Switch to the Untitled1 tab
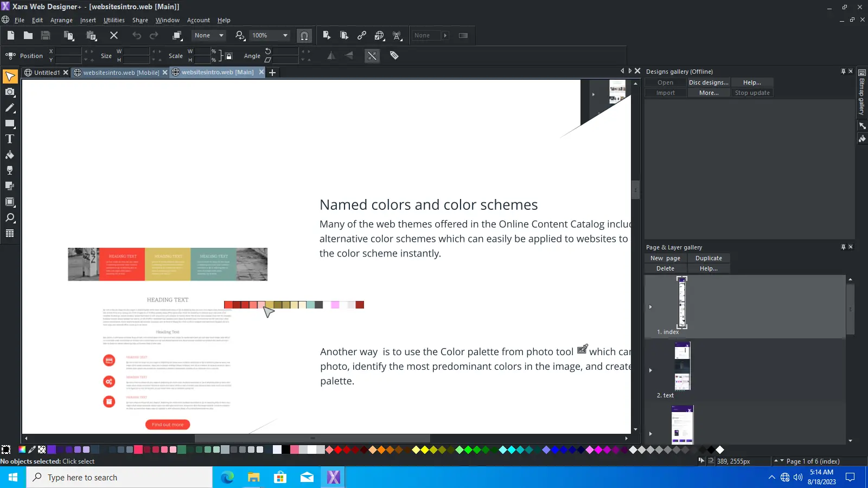Screen dimensions: 868x488 [x=47, y=73]
